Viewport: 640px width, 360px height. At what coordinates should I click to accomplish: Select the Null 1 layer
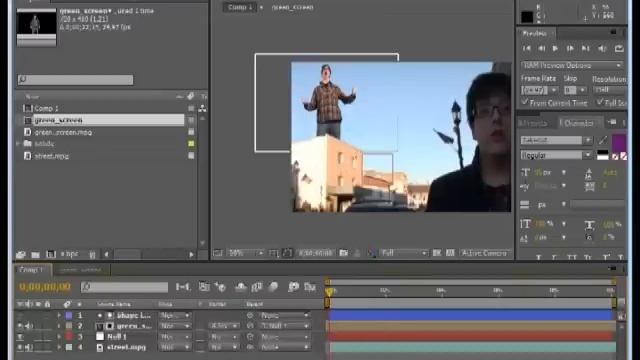[x=117, y=337]
